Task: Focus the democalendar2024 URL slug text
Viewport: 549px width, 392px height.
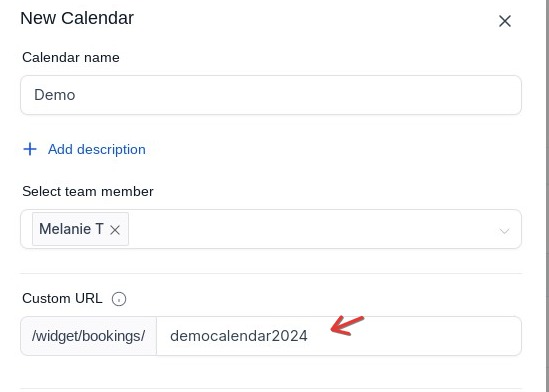Action: click(x=239, y=336)
